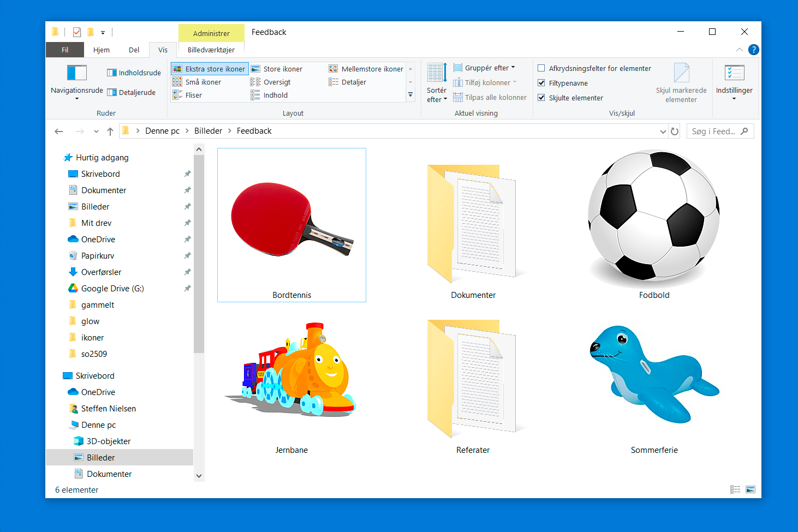
Task: Toggle the Detaljerude details pane
Action: coord(132,92)
